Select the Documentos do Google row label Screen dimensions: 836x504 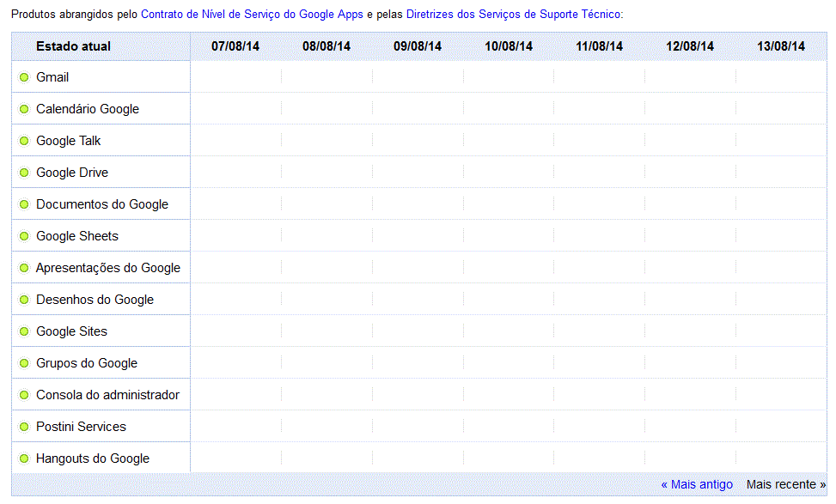[102, 204]
